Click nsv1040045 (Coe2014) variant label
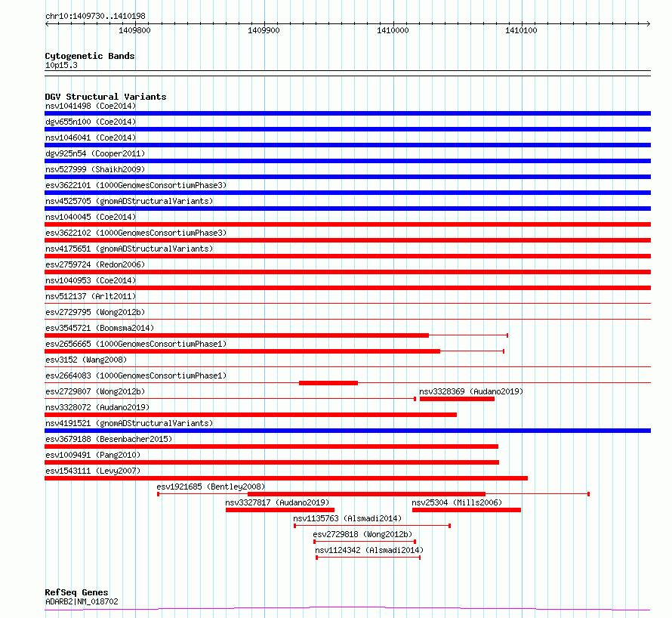 click(x=91, y=217)
